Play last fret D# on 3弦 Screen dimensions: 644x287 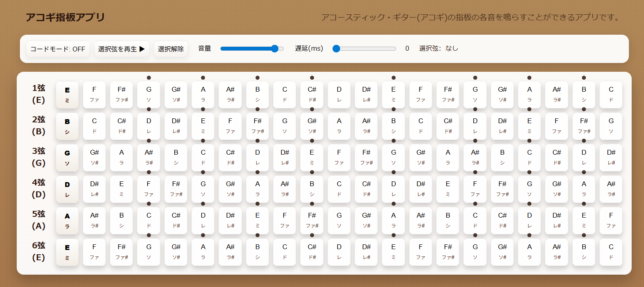tap(611, 158)
